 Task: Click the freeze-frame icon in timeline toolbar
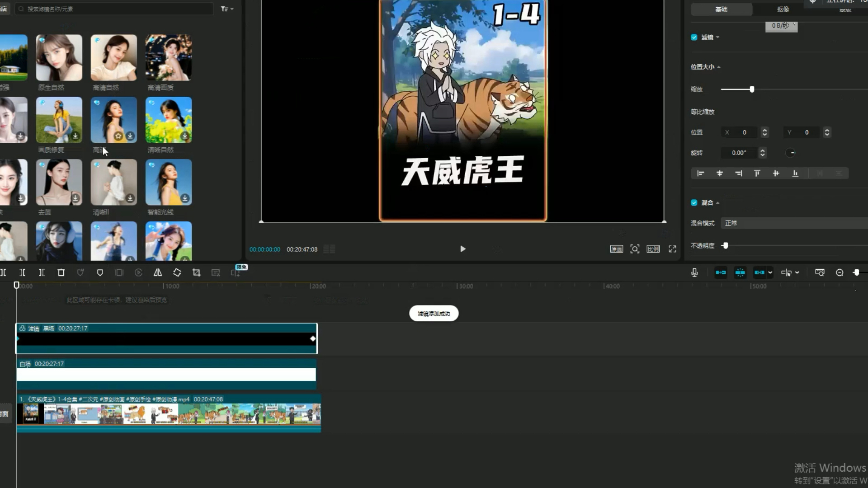point(119,272)
